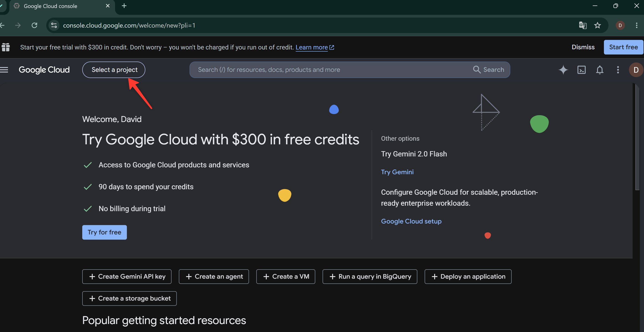
Task: Dismiss the free trial banner
Action: (x=583, y=47)
